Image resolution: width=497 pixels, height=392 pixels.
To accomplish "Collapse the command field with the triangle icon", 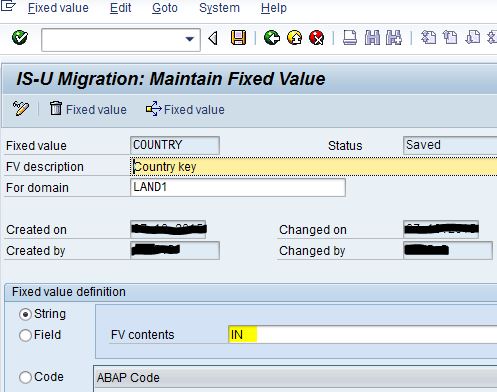I will click(213, 38).
